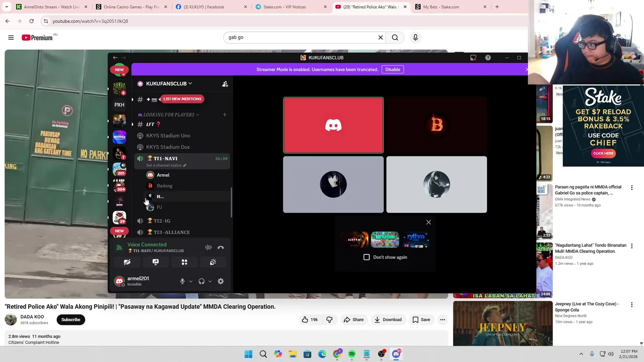Open headphone output device options

(210, 282)
